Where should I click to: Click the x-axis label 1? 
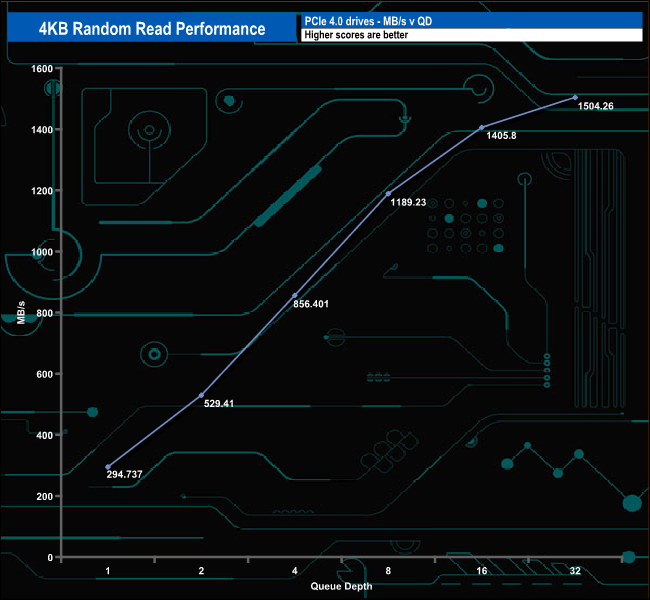(x=108, y=571)
